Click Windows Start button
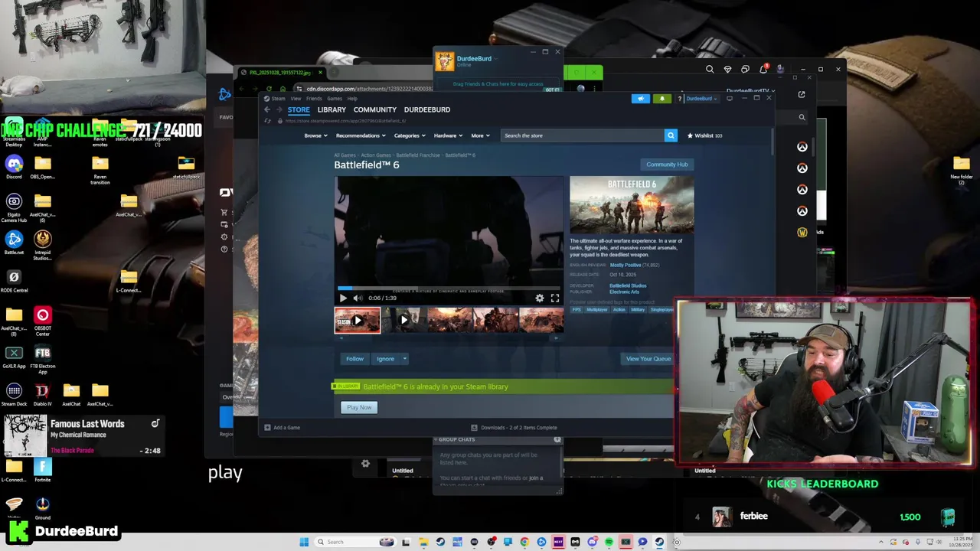 (x=304, y=542)
